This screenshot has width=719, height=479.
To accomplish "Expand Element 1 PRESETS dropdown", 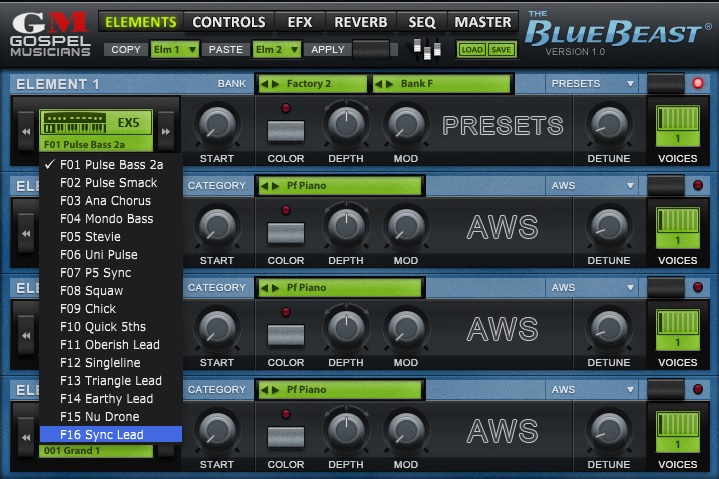I will pyautogui.click(x=592, y=84).
